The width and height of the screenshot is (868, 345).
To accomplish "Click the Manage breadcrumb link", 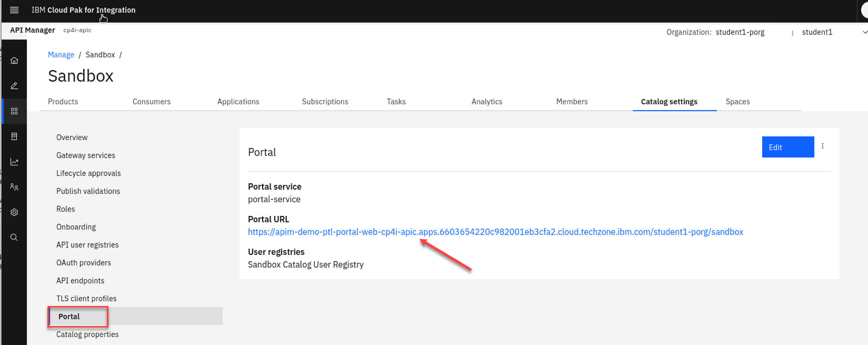I will (61, 55).
